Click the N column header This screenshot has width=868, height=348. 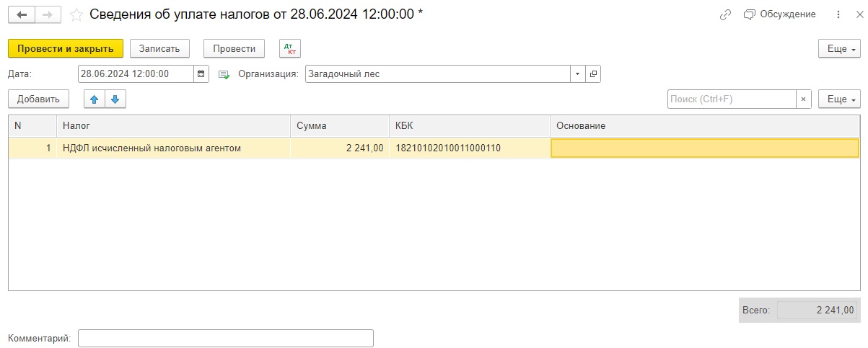coord(32,126)
